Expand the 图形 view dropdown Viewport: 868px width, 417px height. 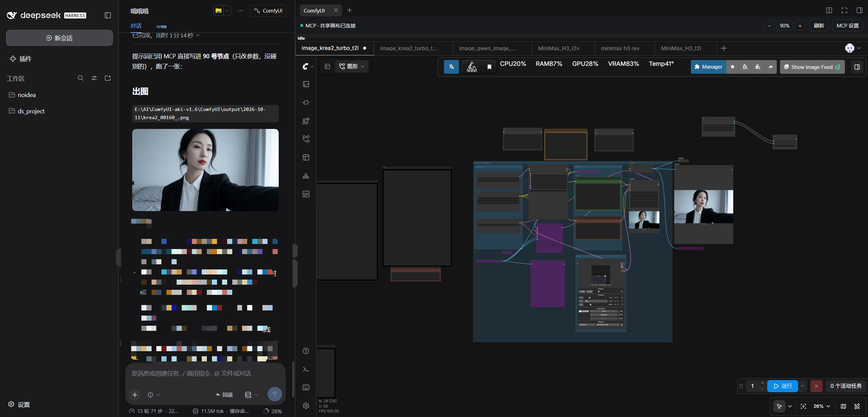point(352,66)
